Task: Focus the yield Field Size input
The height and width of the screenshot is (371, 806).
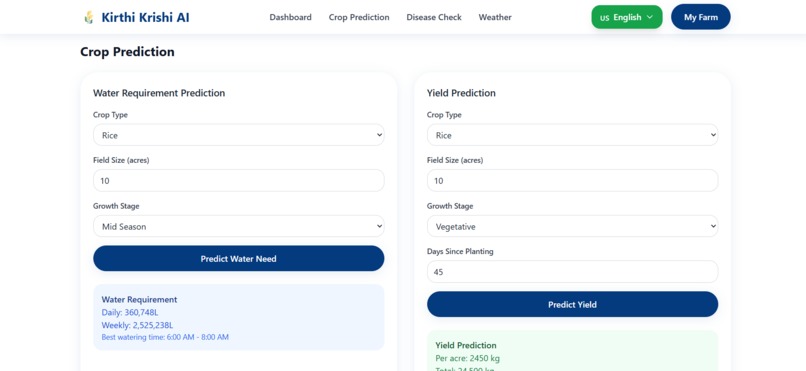Action: (x=572, y=181)
